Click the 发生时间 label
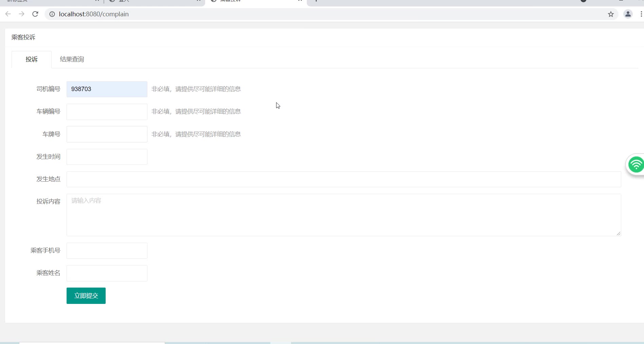Image resolution: width=644 pixels, height=344 pixels. 48,157
